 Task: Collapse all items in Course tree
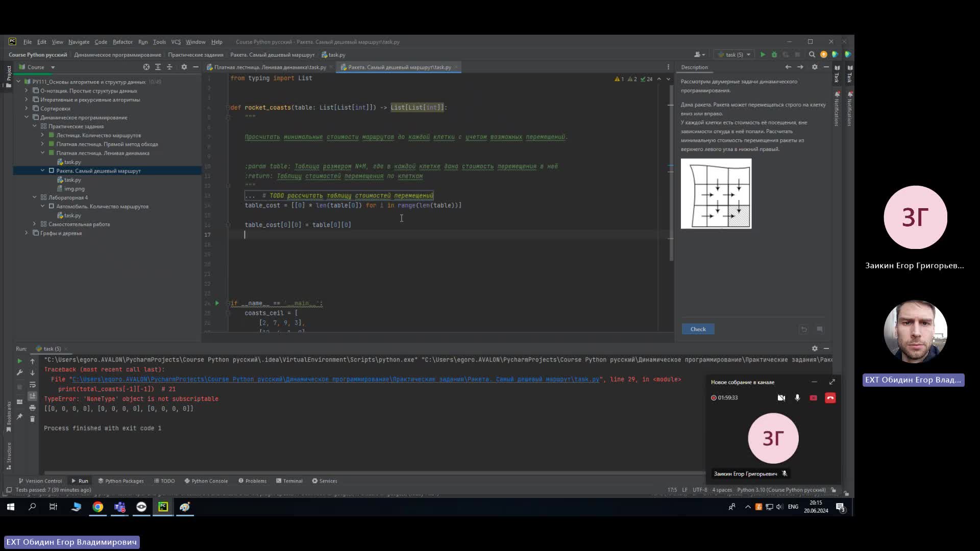point(169,67)
